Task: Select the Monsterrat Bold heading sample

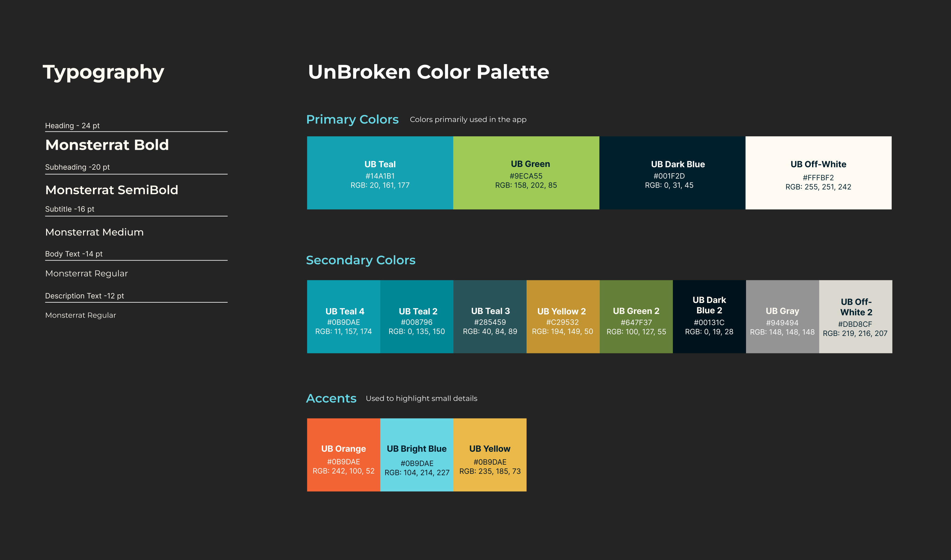Action: pyautogui.click(x=107, y=145)
